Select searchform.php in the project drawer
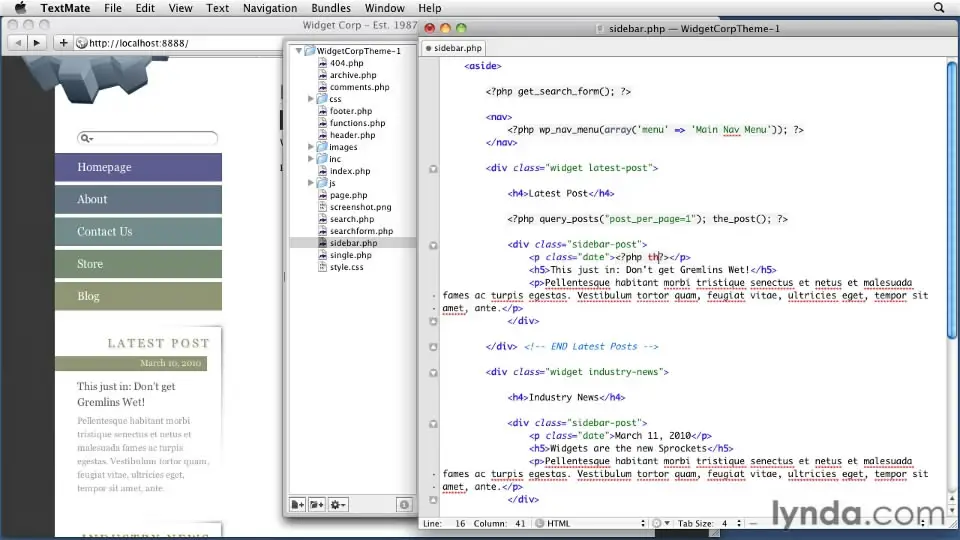Image resolution: width=960 pixels, height=540 pixels. 361,231
